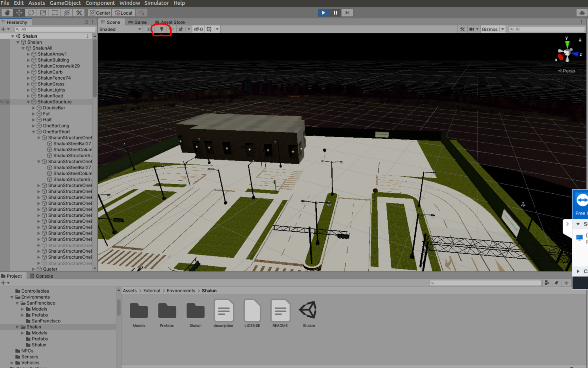
Task: Click the Scene view search field
Action: 546,29
